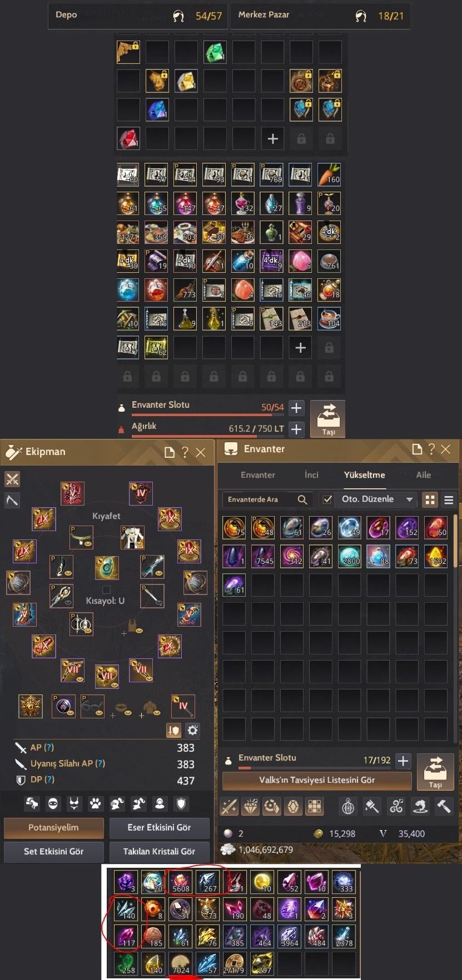Click the Takılan Kristali Gör button
The height and width of the screenshot is (980, 462).
coord(159,851)
